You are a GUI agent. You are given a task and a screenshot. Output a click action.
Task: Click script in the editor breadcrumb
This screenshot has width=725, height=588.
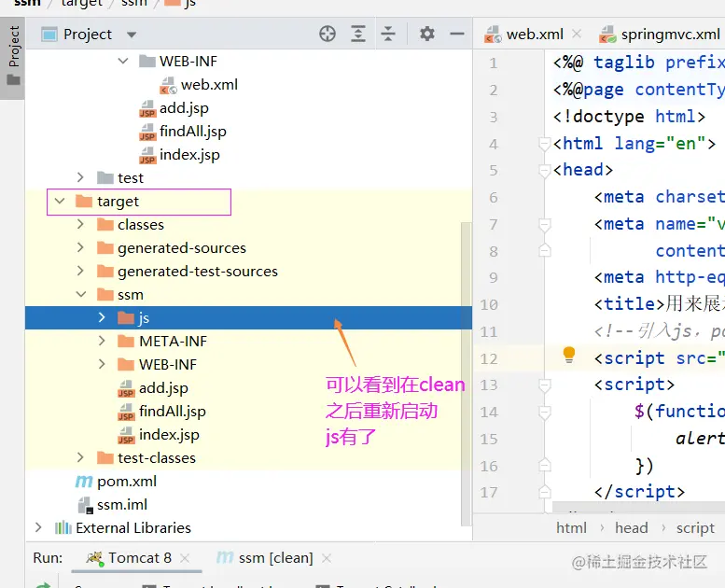tap(695, 528)
